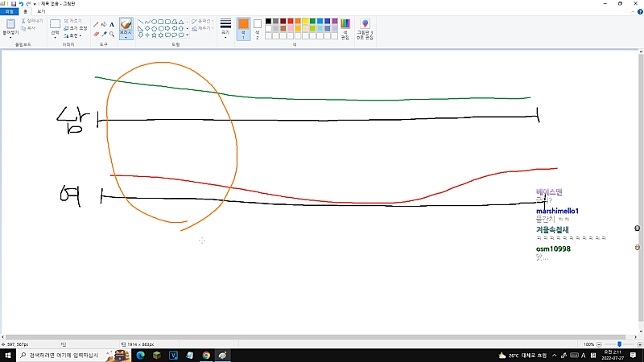The height and width of the screenshot is (362, 644).
Task: Open the Brushes dropdown arrow
Action: (x=126, y=35)
